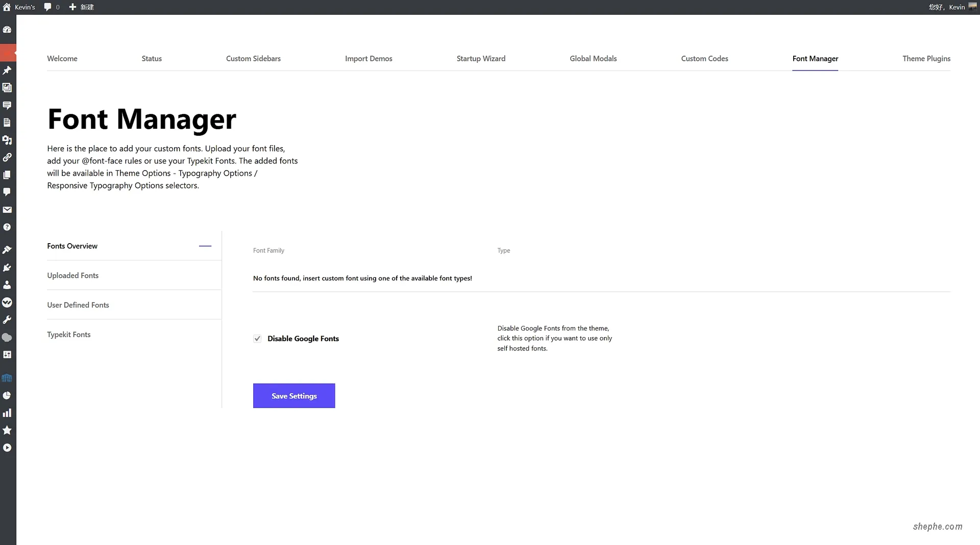Toggle the Fonts Overview section switch

(x=205, y=246)
